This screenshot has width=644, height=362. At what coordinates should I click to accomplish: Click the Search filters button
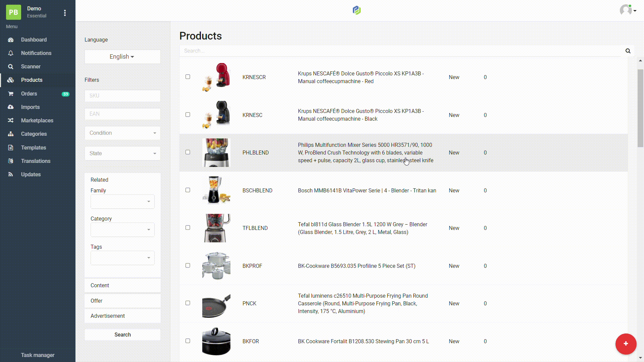coord(122,335)
